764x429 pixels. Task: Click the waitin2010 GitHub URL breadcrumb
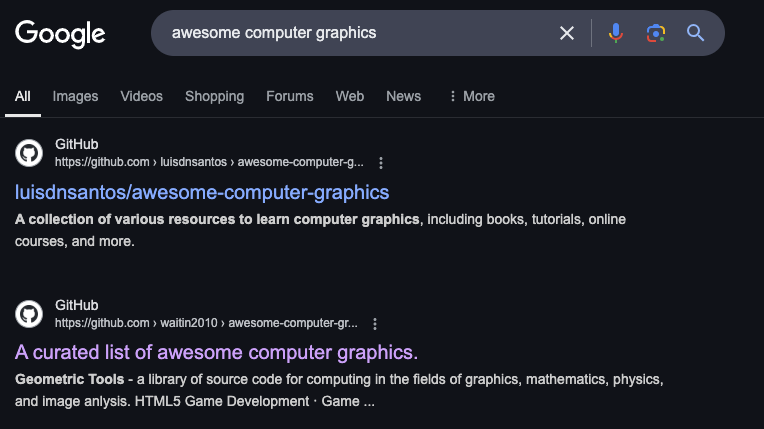coord(206,323)
